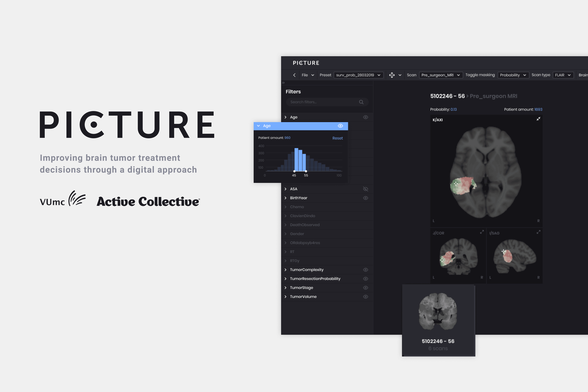Collapse the highlighted Age filter card

(x=258, y=126)
